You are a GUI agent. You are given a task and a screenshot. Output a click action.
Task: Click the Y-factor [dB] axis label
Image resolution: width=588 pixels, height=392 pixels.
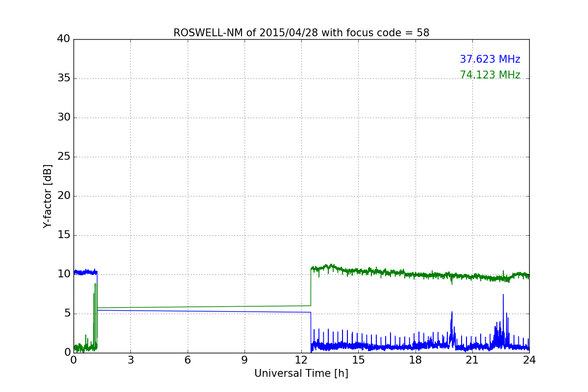(x=48, y=196)
